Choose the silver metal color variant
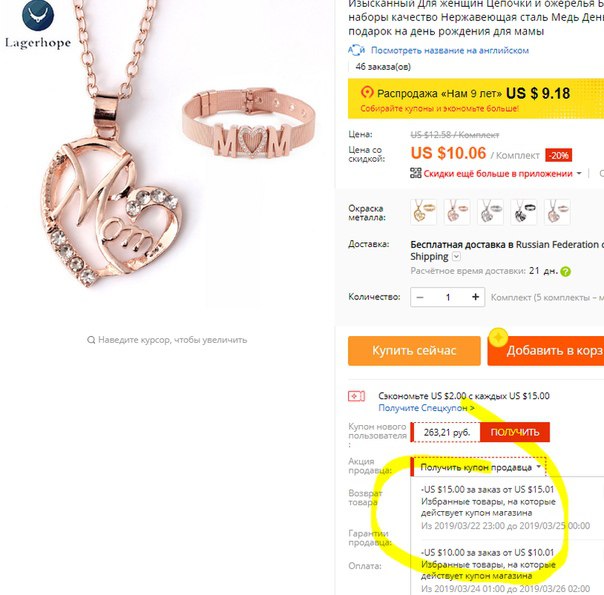This screenshot has height=595, width=604. [490, 212]
